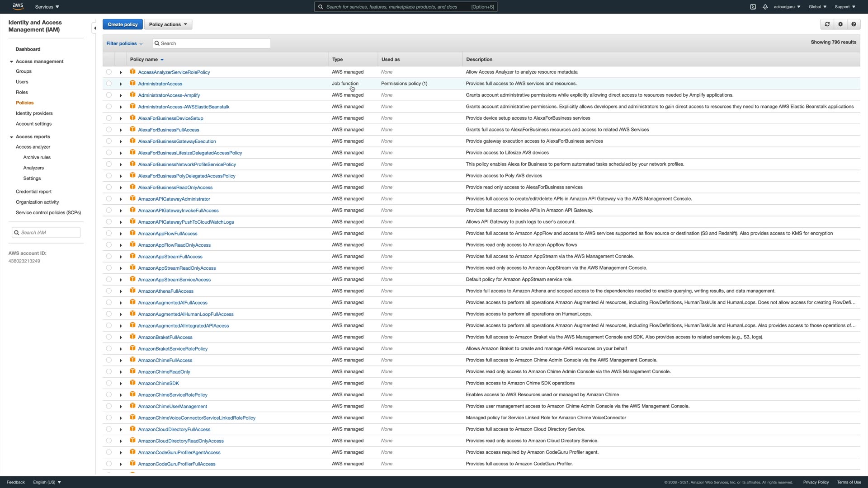The image size is (868, 488).
Task: Click the Create policy button
Action: [x=123, y=24]
